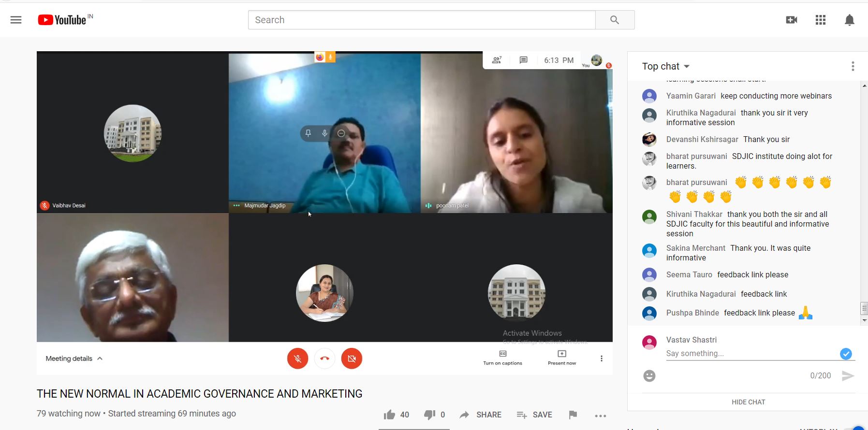Turn on captions in the meeting
This screenshot has height=430, width=868.
pos(502,358)
